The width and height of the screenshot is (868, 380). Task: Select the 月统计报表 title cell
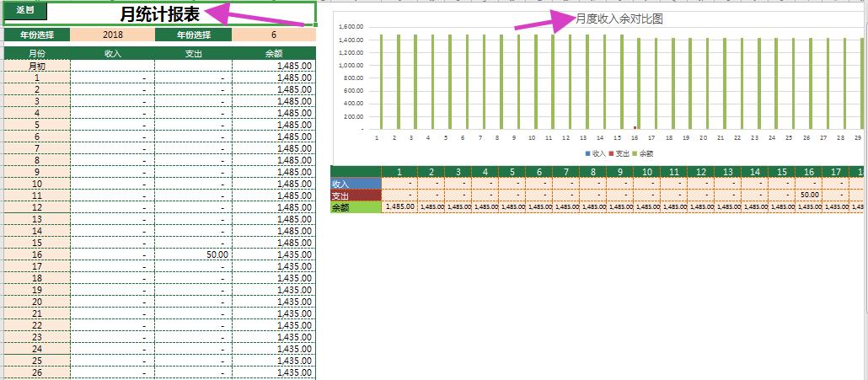(x=160, y=14)
